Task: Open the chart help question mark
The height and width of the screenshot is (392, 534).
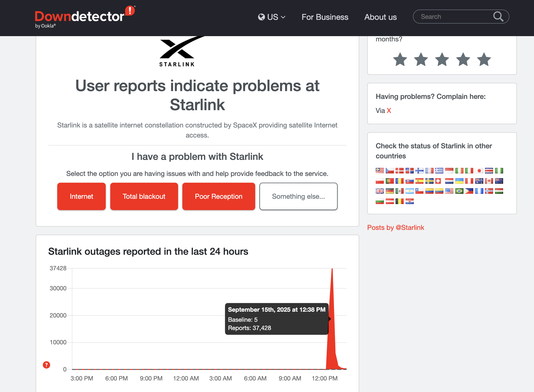Action: pyautogui.click(x=46, y=365)
